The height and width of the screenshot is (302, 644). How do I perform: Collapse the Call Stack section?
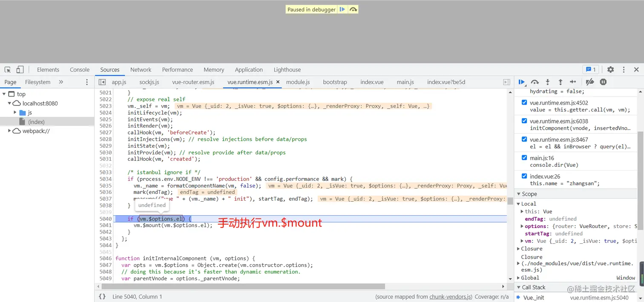pyautogui.click(x=519, y=288)
